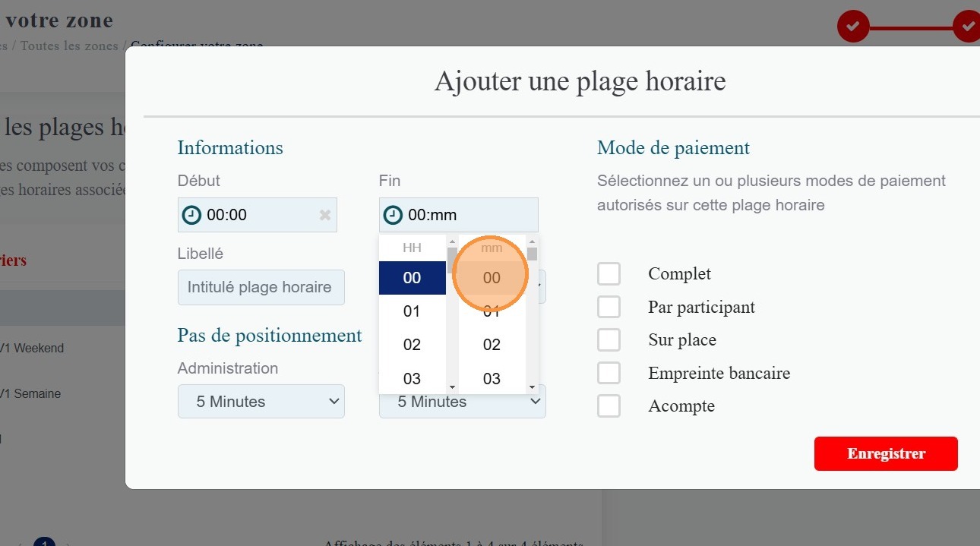Pick minute 00 in the mm list

[x=492, y=278]
